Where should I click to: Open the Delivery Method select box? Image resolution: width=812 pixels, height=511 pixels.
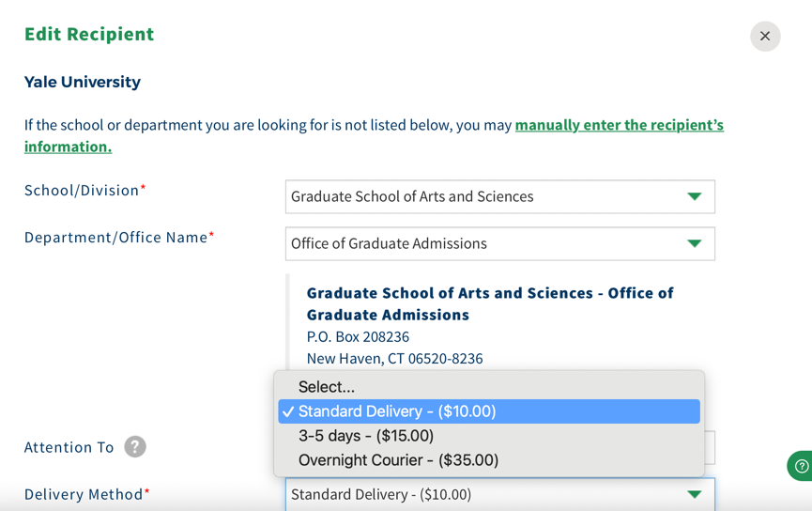click(488, 494)
